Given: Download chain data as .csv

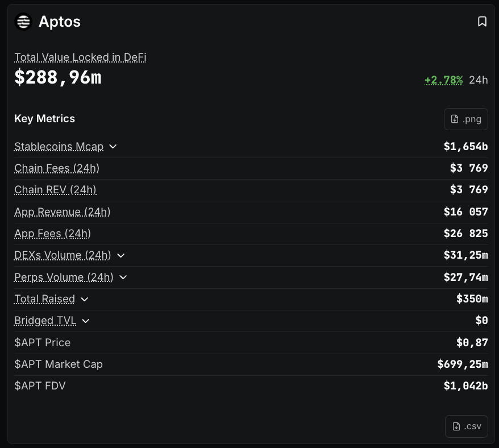Looking at the screenshot, I should [466, 426].
